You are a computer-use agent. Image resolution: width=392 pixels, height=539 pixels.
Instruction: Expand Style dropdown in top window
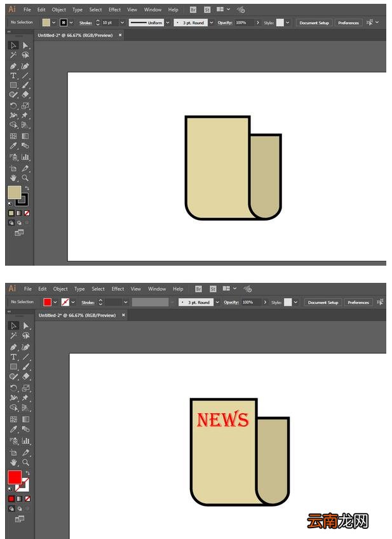[x=288, y=23]
